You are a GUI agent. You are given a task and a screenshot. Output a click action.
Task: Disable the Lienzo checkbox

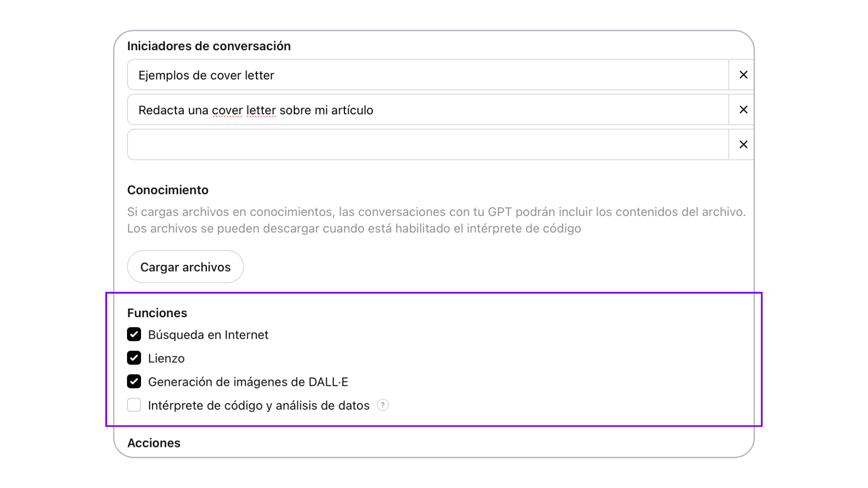coord(134,358)
